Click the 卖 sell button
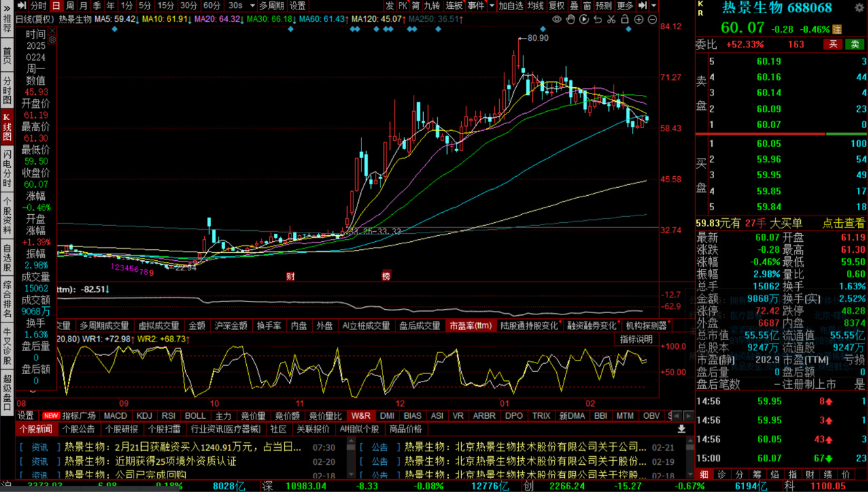 point(853,44)
